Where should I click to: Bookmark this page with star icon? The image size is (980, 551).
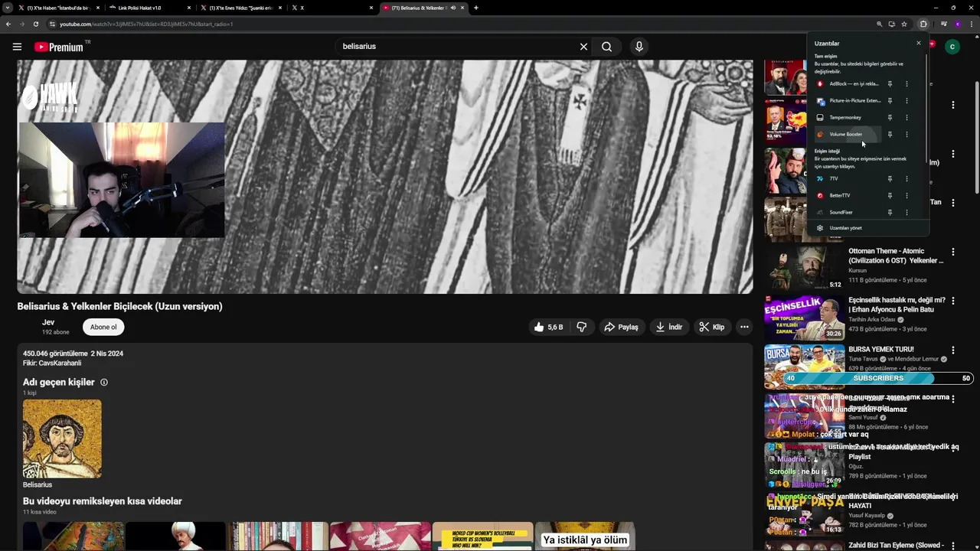click(x=904, y=24)
